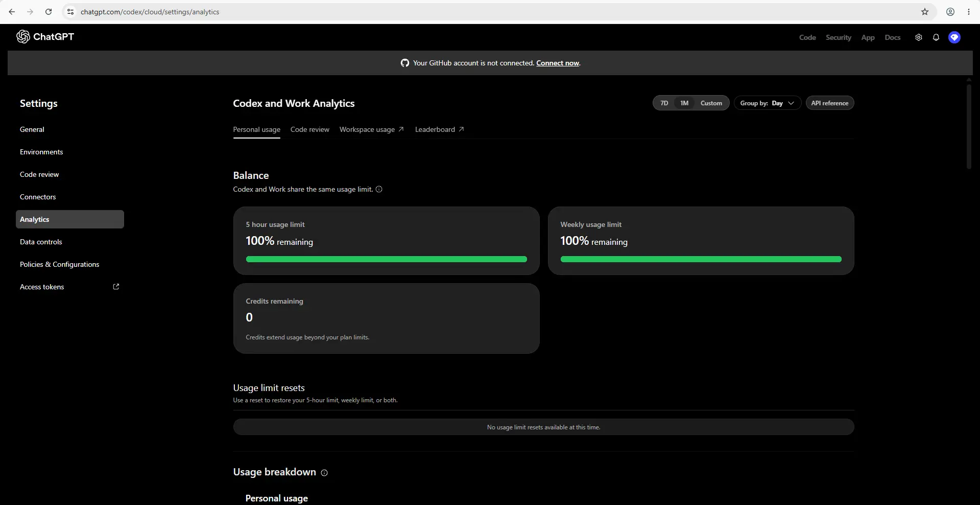The image size is (980, 505).
Task: Click the arrow icon next to Workspace usage
Action: pyautogui.click(x=401, y=129)
